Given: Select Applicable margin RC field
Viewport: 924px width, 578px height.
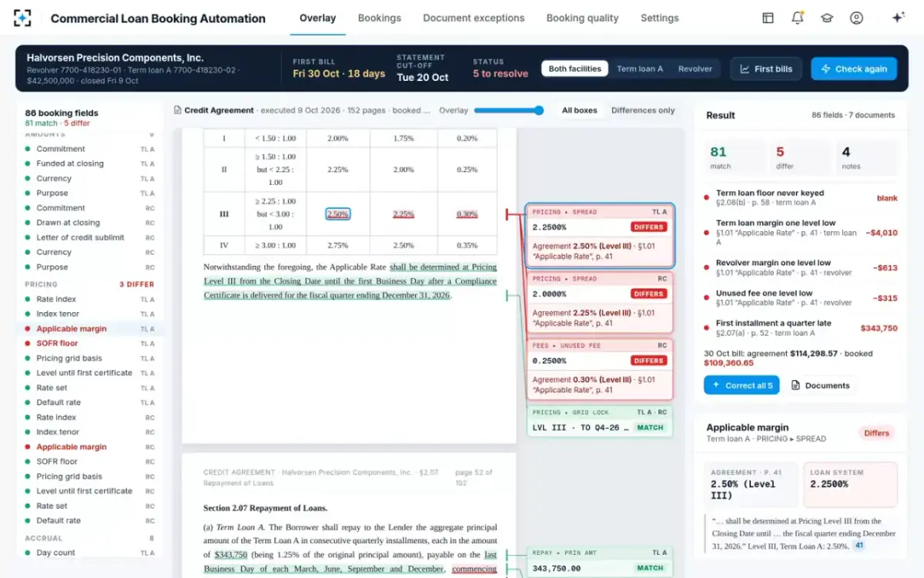Looking at the screenshot, I should click(90, 447).
